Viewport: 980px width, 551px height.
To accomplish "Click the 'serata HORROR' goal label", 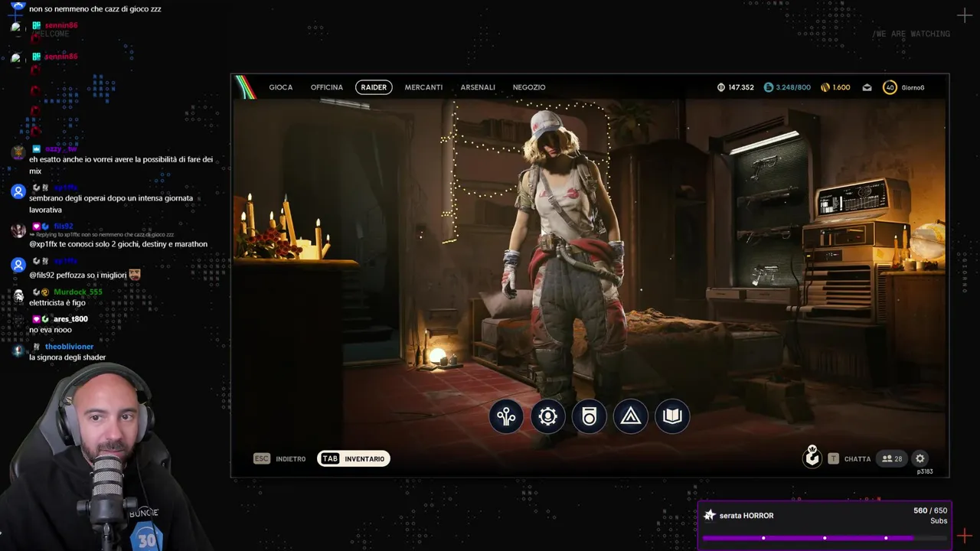I will (746, 516).
